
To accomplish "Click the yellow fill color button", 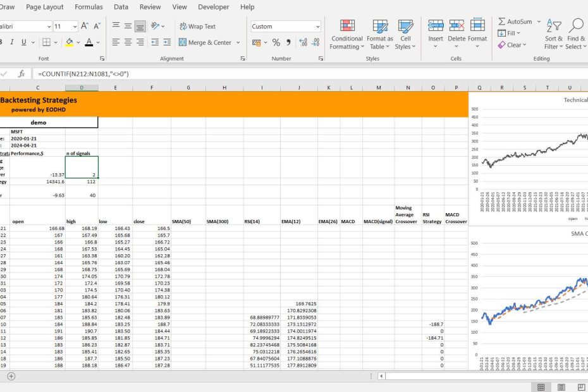I will click(69, 42).
